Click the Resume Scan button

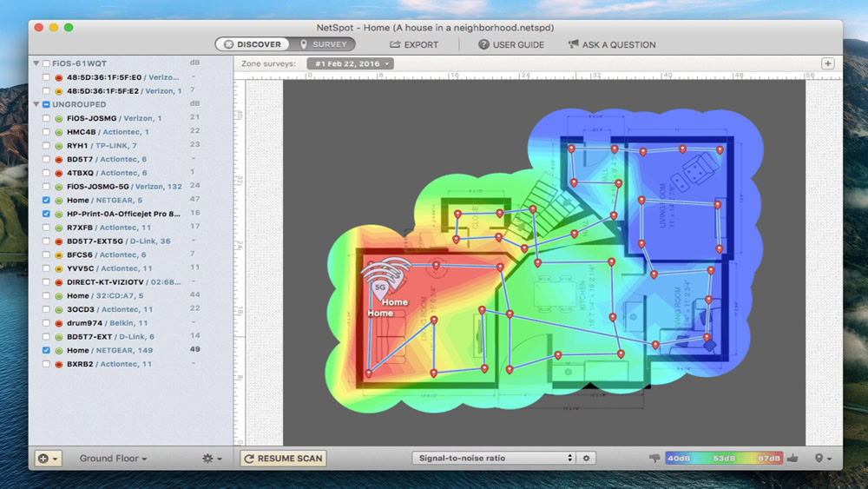(283, 458)
